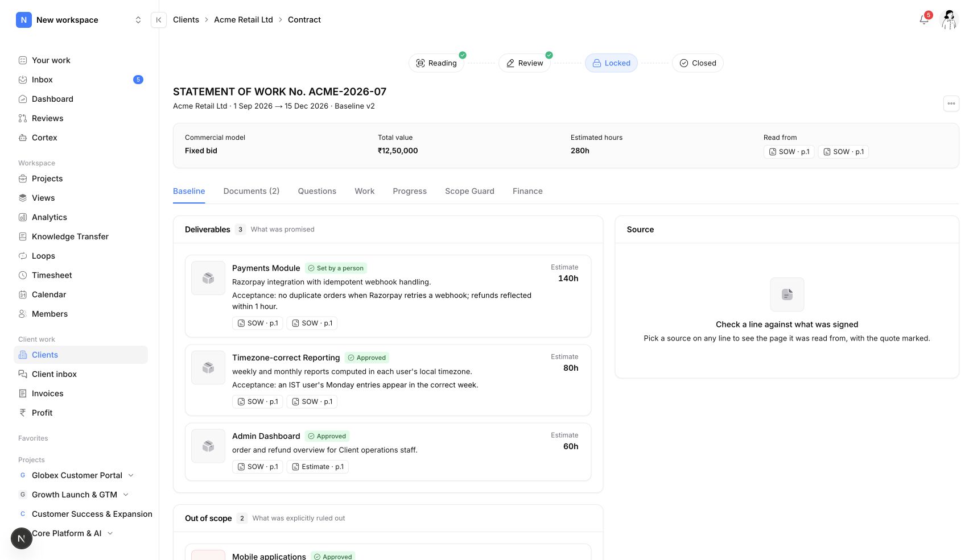The width and height of the screenshot is (973, 560).
Task: Switch to the Progress tab
Action: [x=410, y=191]
